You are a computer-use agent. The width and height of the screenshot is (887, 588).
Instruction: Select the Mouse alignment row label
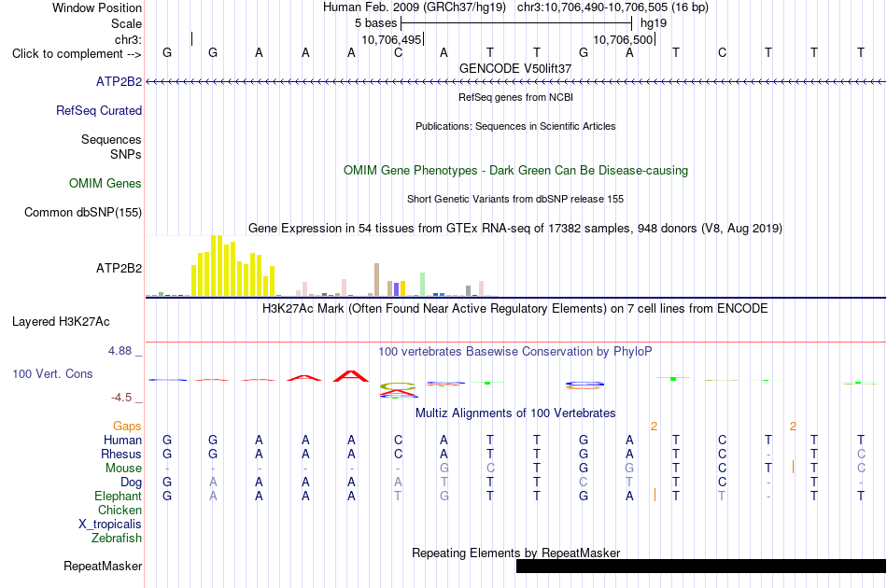click(123, 469)
